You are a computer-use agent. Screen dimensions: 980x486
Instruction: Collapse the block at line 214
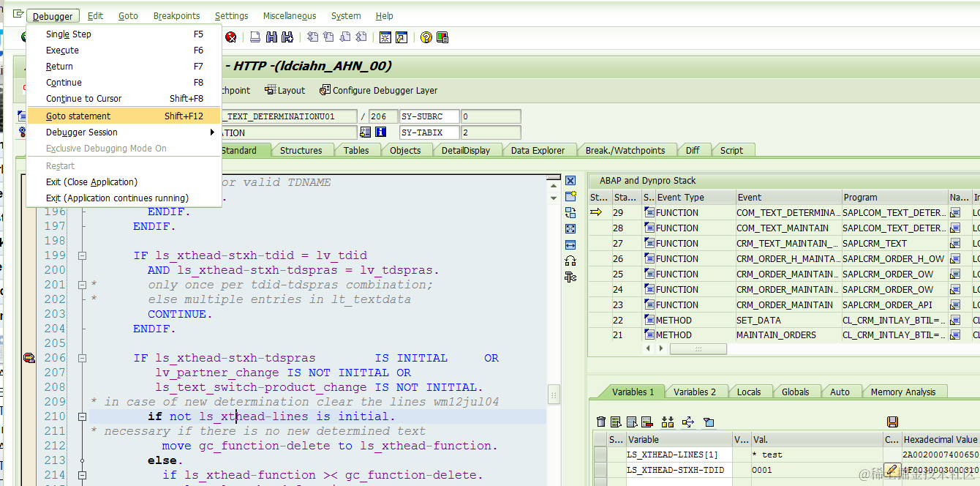(x=82, y=475)
